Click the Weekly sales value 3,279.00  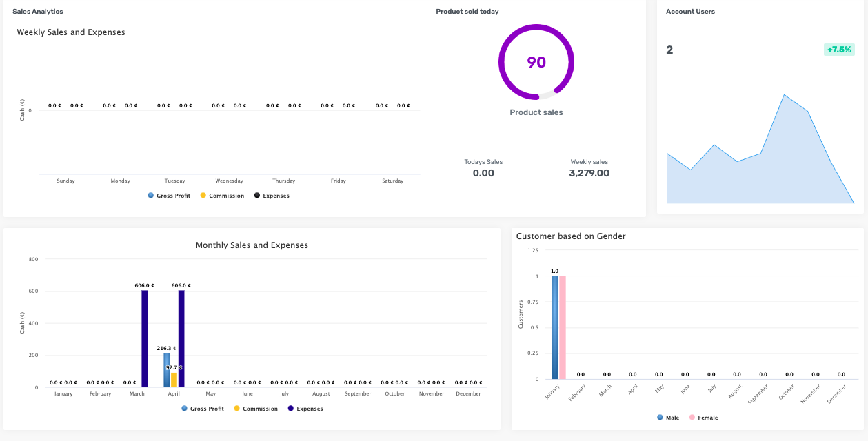tap(589, 174)
